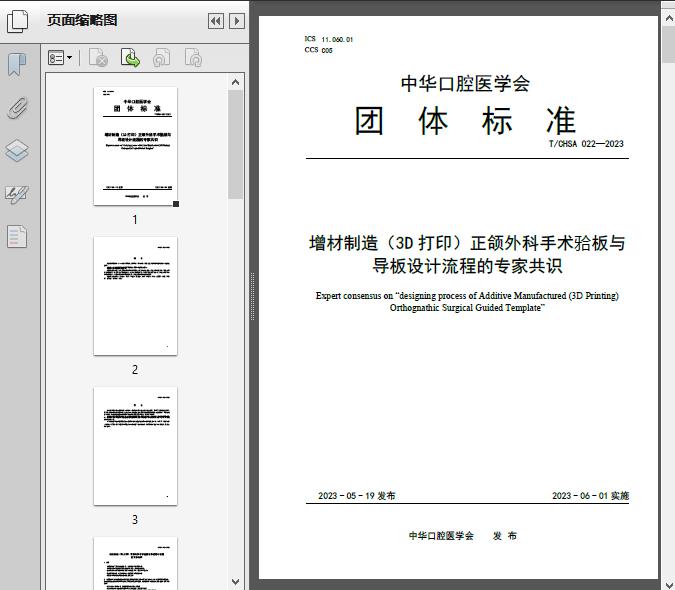The image size is (675, 590).
Task: Select page 3 thumbnail
Action: (x=135, y=446)
